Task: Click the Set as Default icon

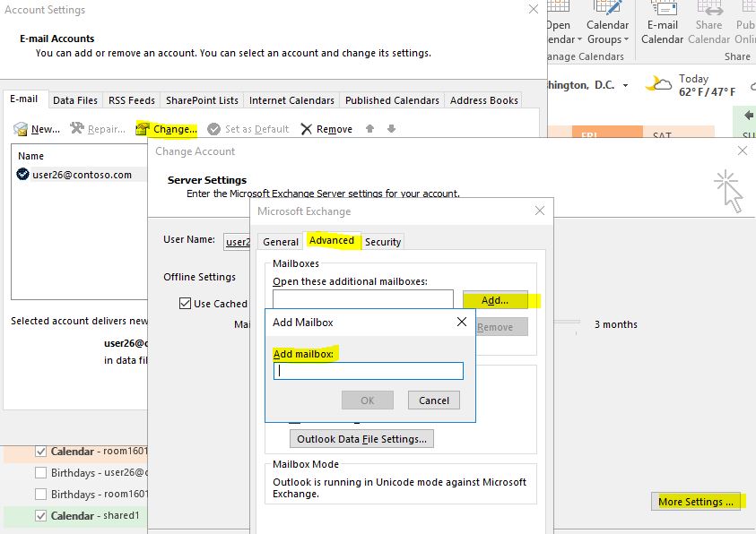Action: click(x=213, y=129)
